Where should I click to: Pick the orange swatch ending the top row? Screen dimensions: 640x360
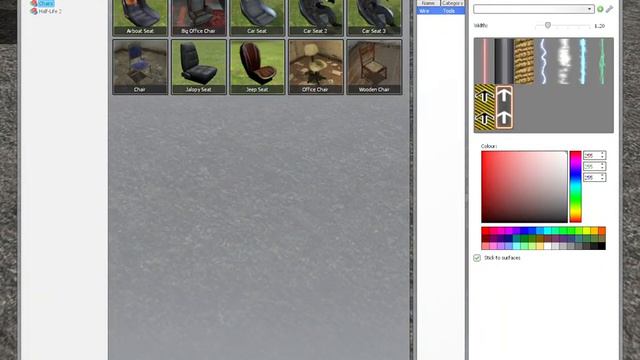point(602,231)
